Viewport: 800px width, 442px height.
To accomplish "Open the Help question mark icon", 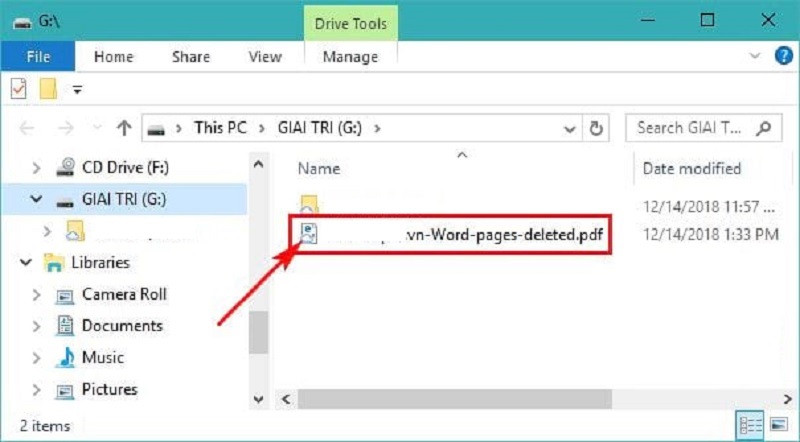I will (x=784, y=57).
